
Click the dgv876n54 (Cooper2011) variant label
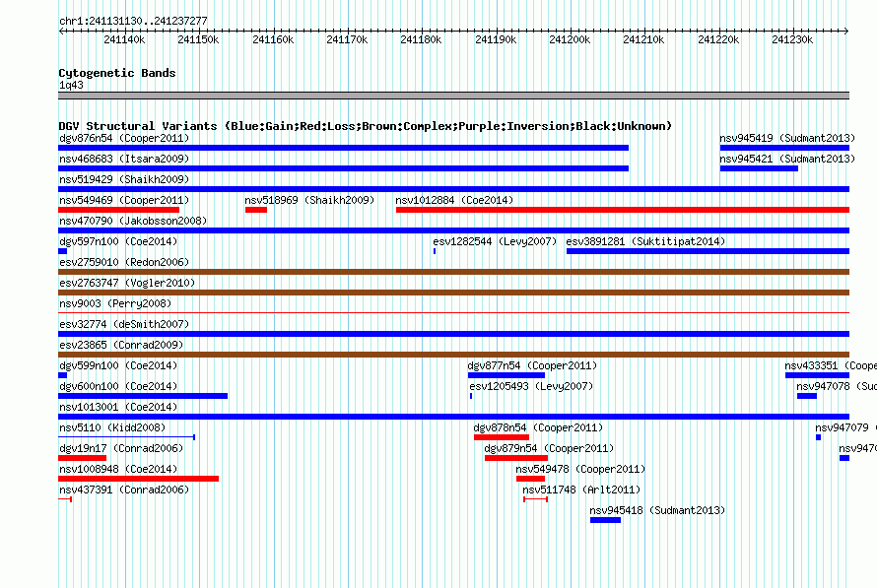coord(124,138)
